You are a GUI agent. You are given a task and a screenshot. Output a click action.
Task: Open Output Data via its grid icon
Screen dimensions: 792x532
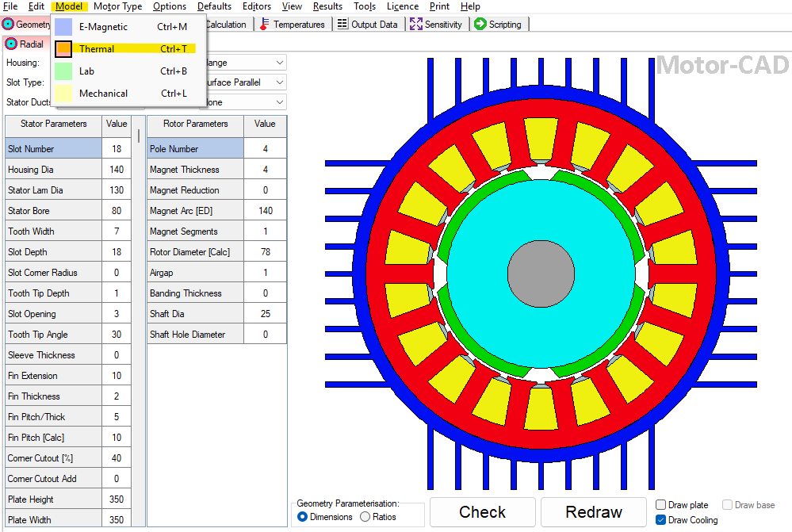tap(342, 24)
